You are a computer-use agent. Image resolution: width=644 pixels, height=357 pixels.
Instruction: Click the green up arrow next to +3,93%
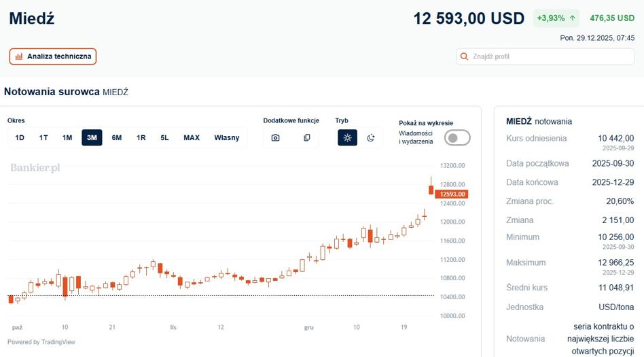(x=572, y=18)
